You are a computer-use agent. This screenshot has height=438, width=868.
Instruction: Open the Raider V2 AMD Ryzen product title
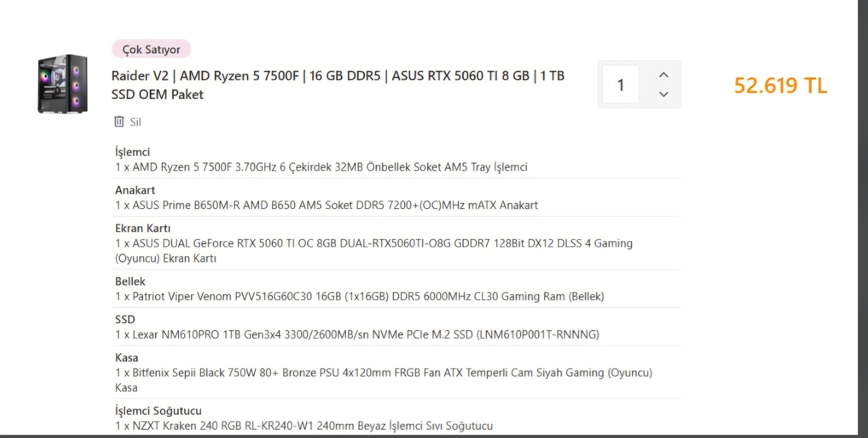pos(338,85)
